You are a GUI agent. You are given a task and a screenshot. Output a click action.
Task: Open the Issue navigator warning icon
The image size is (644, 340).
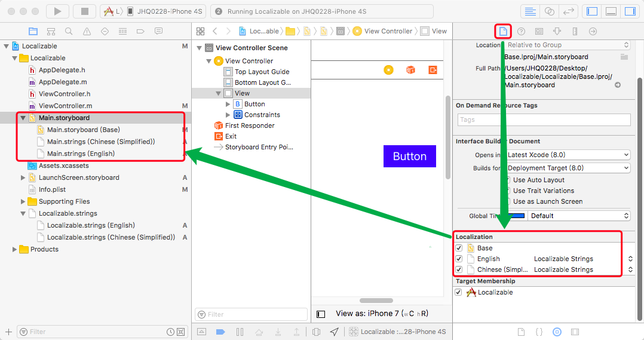tap(87, 31)
